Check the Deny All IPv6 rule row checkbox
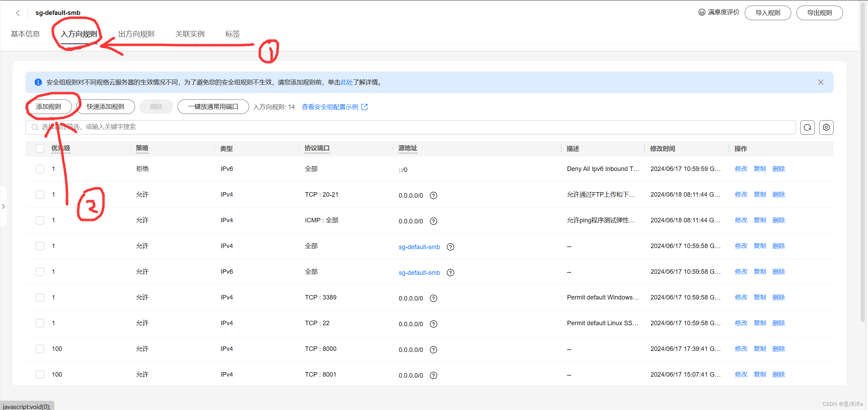This screenshot has width=868, height=410. 40,169
